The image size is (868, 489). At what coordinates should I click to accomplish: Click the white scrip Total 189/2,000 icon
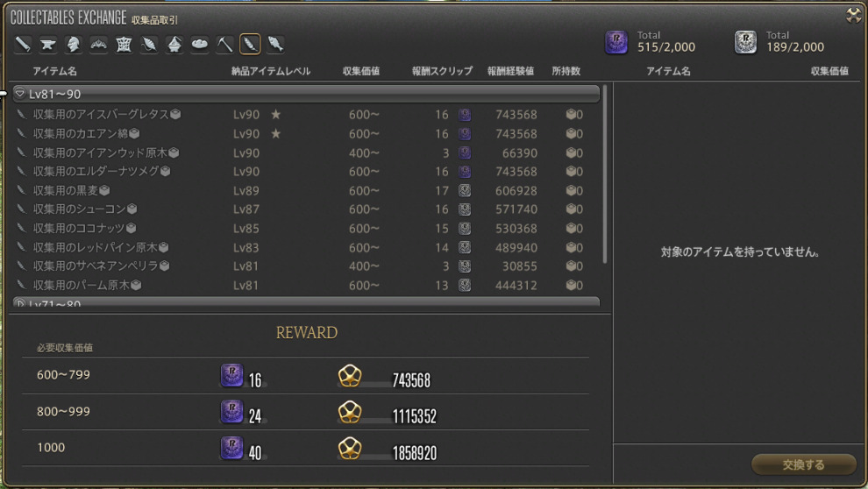(745, 43)
